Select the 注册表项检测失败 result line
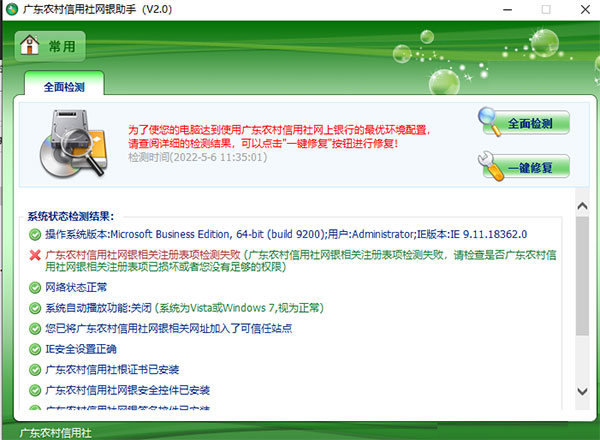The height and width of the screenshot is (440, 600). pyautogui.click(x=301, y=261)
